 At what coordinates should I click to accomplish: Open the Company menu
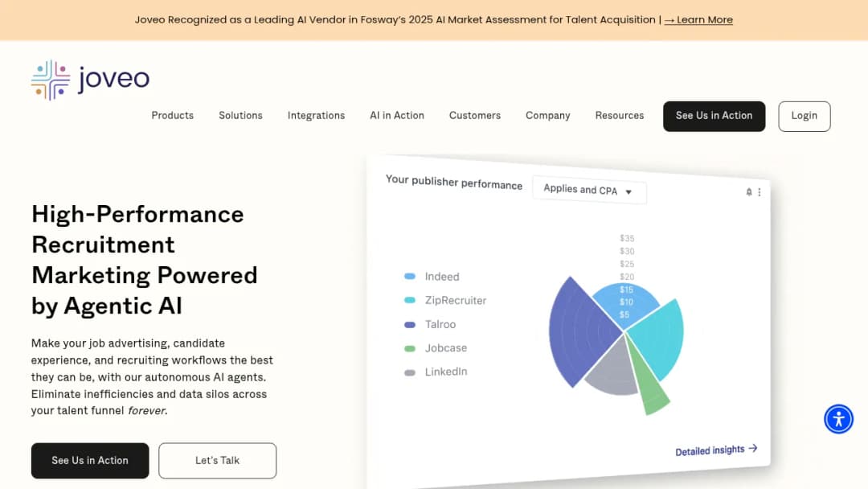[x=548, y=115]
